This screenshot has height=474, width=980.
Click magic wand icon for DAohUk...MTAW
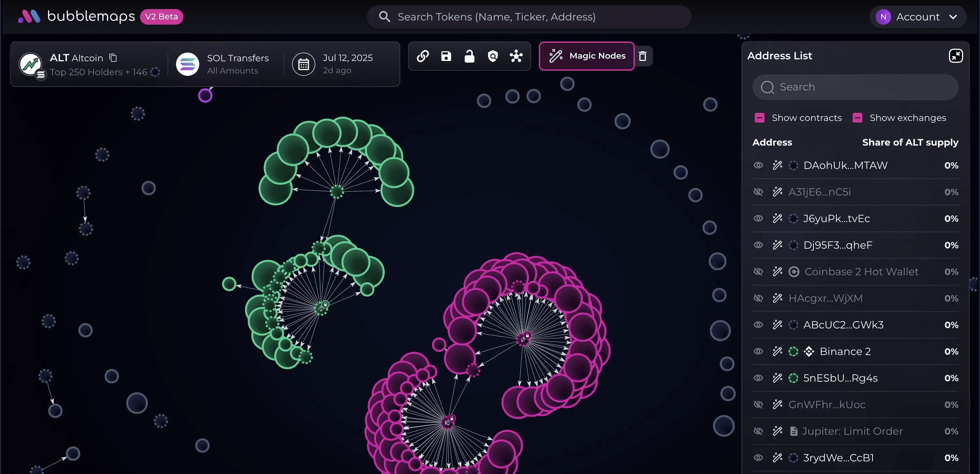coord(777,165)
